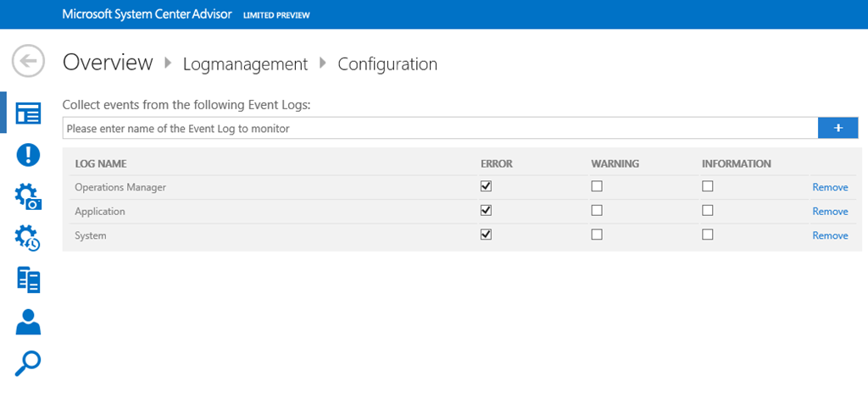Open the alerts exclamation sidebar icon
Screen dimensions: 868x403
(28, 155)
